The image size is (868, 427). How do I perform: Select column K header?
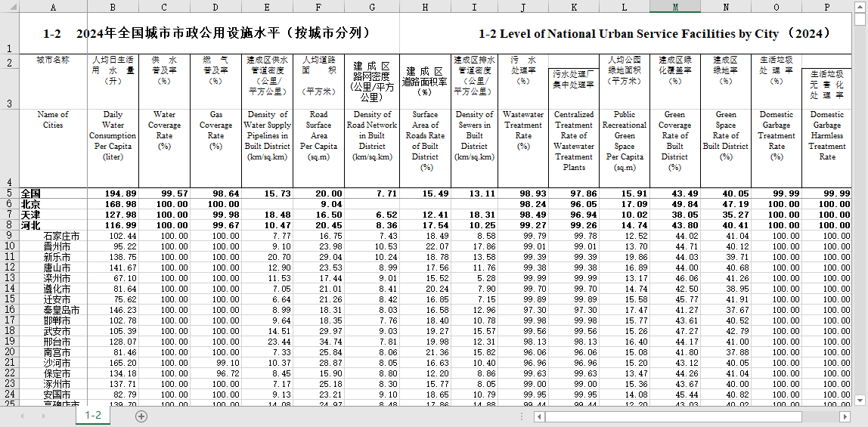574,7
